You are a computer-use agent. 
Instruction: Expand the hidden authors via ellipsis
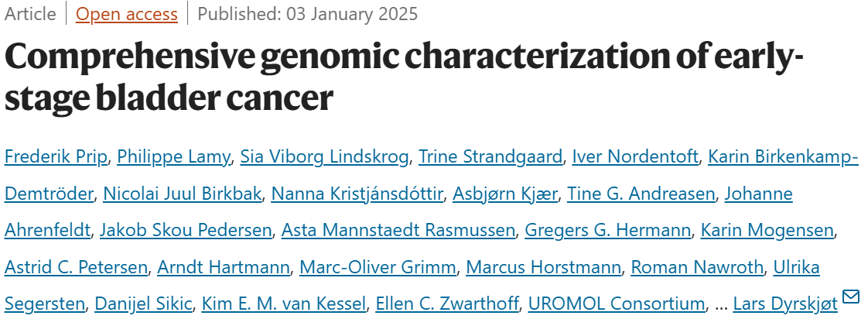click(x=721, y=304)
